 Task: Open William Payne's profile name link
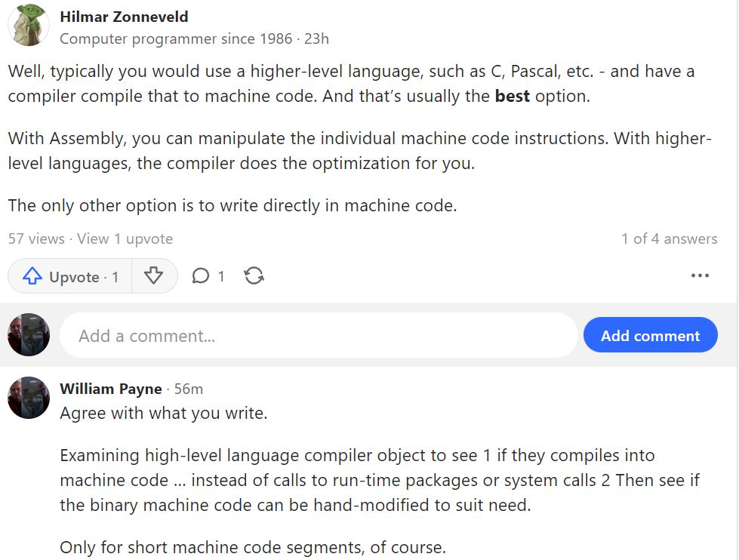[x=111, y=389]
